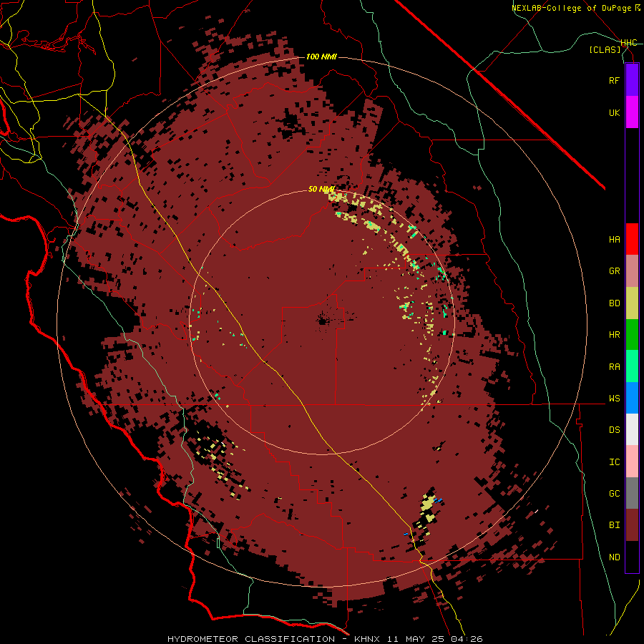
Task: Click the ND legend label
Action: pos(614,557)
